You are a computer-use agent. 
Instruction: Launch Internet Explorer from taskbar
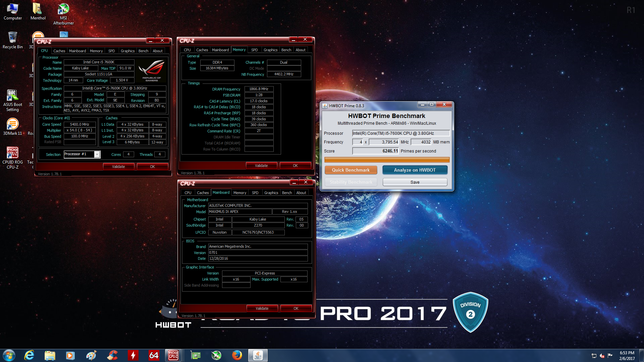point(30,355)
